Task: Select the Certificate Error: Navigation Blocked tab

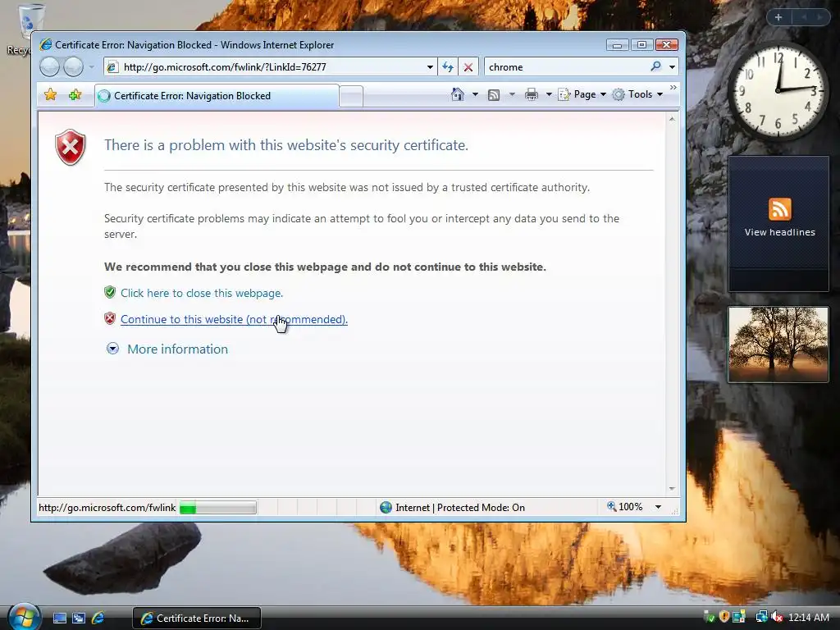Action: [217, 96]
